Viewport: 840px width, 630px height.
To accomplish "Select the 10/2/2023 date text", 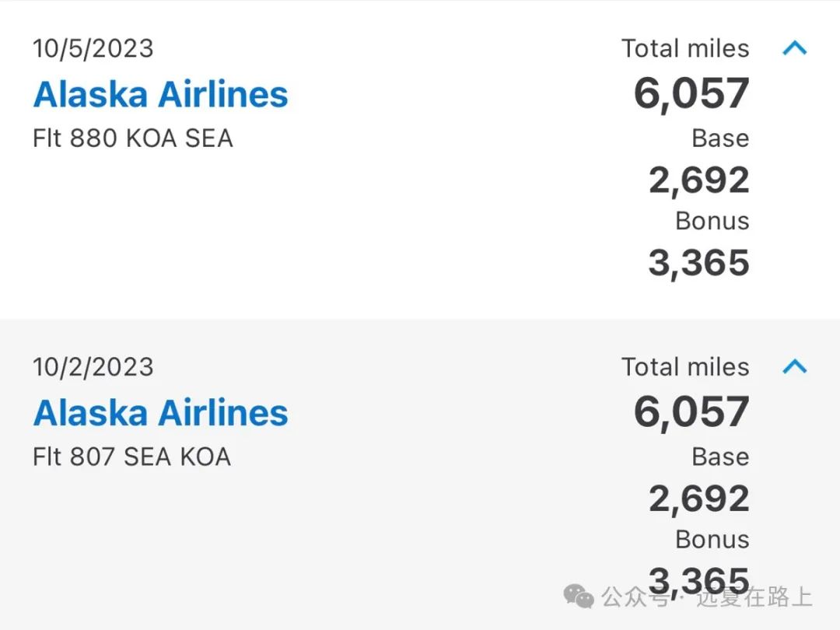I will click(x=93, y=367).
